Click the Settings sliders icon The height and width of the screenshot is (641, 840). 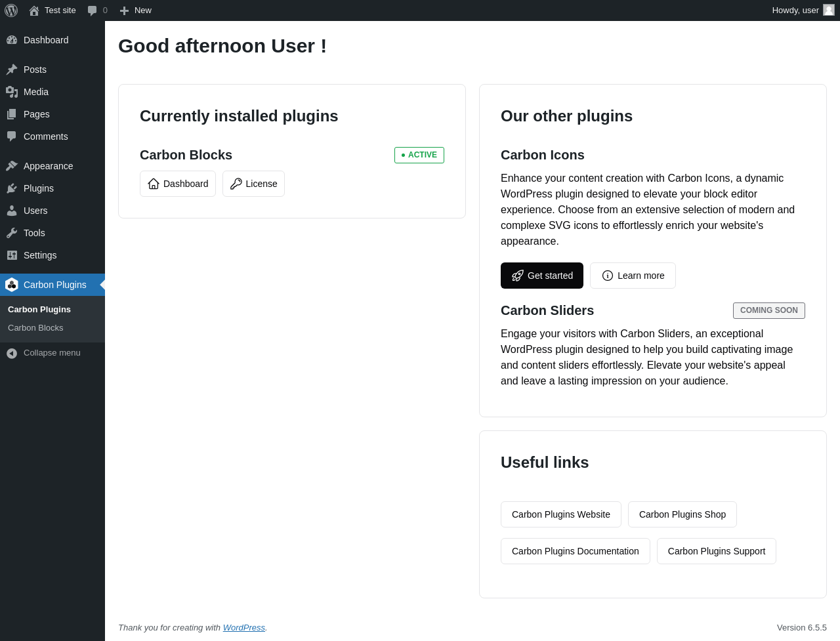pyautogui.click(x=12, y=255)
